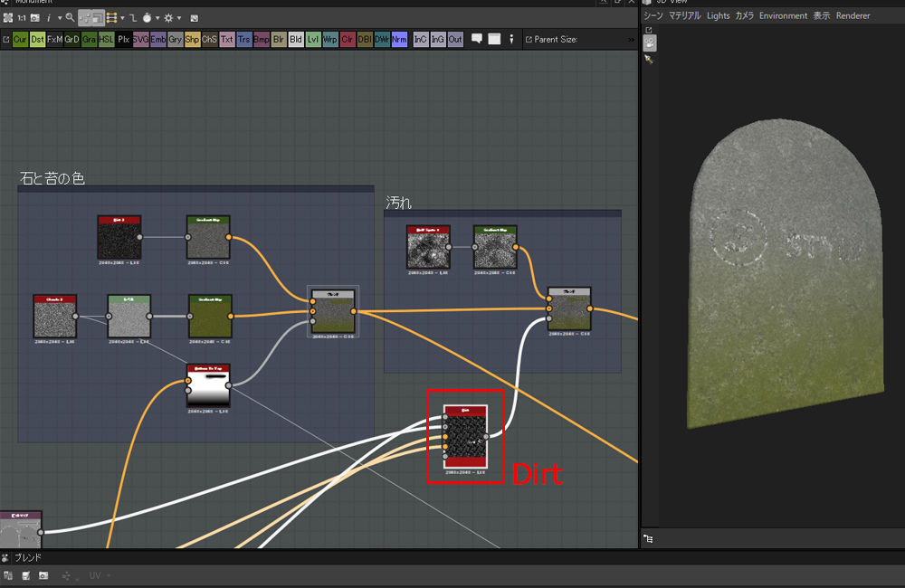Open the 表示 menu
Viewport: 905px width, 588px height.
(822, 15)
